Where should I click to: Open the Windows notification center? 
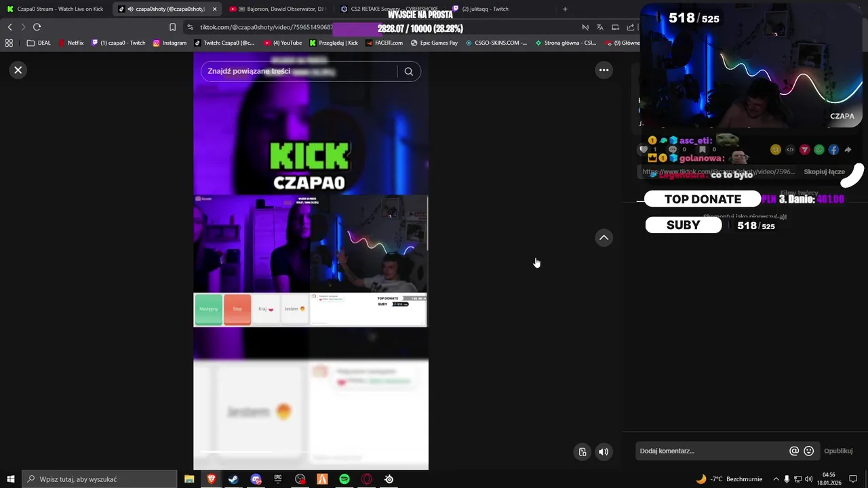[853, 479]
